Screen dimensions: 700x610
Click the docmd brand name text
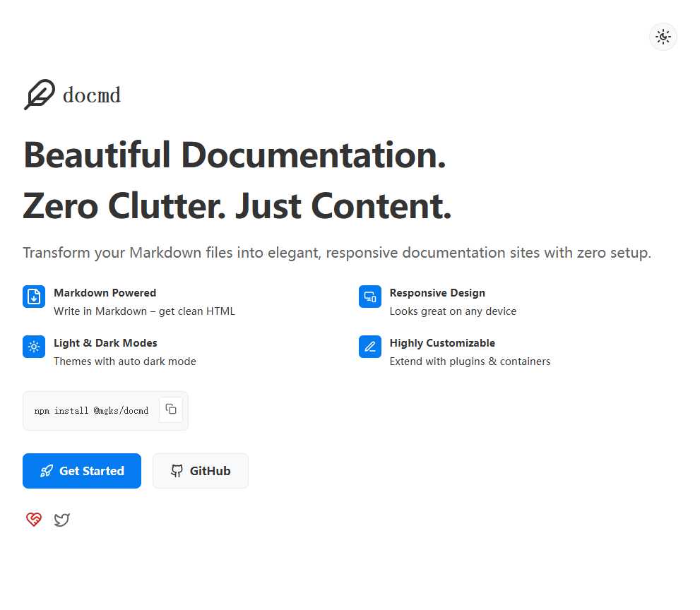pyautogui.click(x=92, y=95)
